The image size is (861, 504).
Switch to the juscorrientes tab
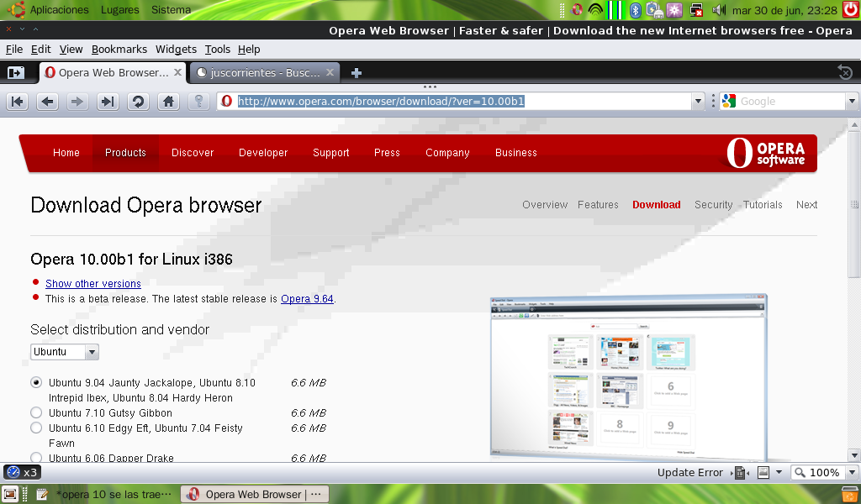265,72
